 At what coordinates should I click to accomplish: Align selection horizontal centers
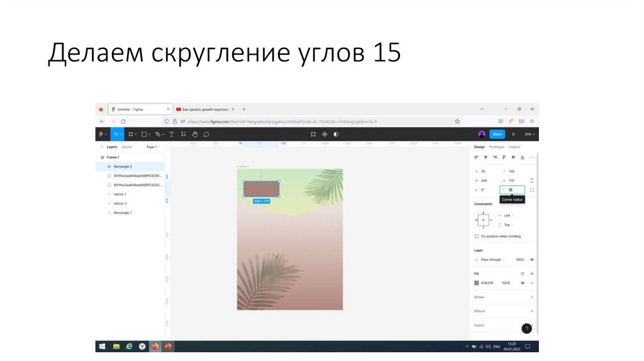point(486,157)
